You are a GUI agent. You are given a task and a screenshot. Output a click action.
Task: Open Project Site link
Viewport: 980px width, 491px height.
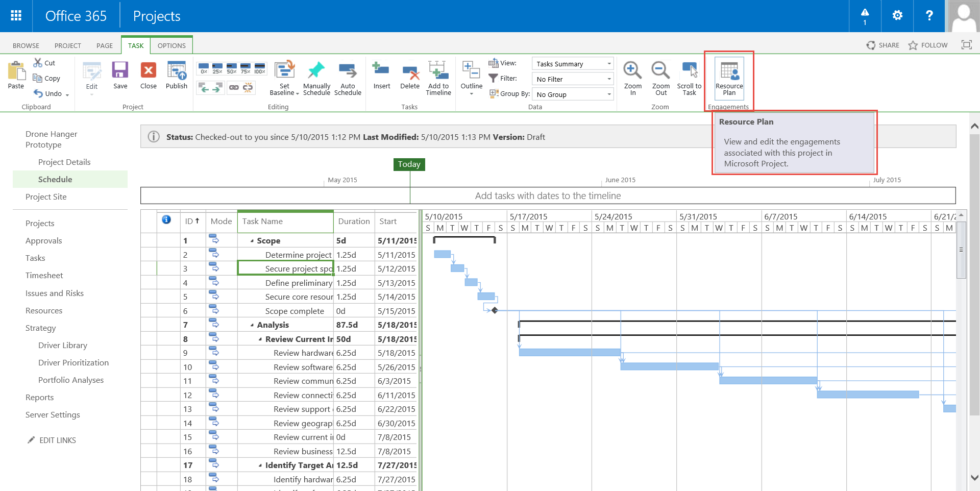[46, 197]
